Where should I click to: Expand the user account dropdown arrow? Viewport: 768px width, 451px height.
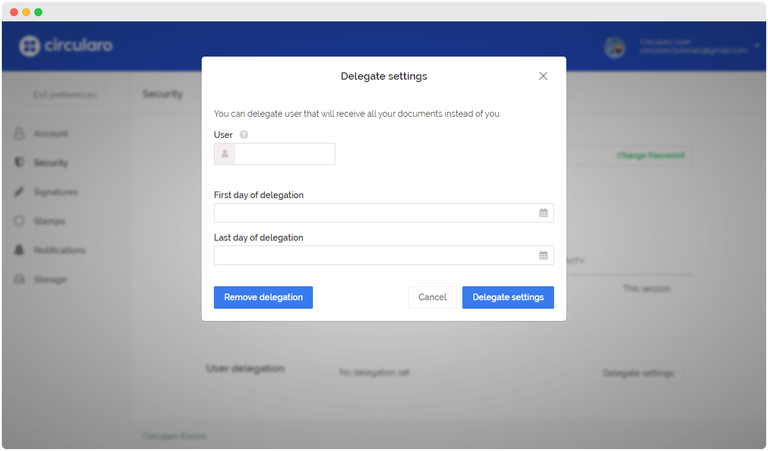click(756, 46)
